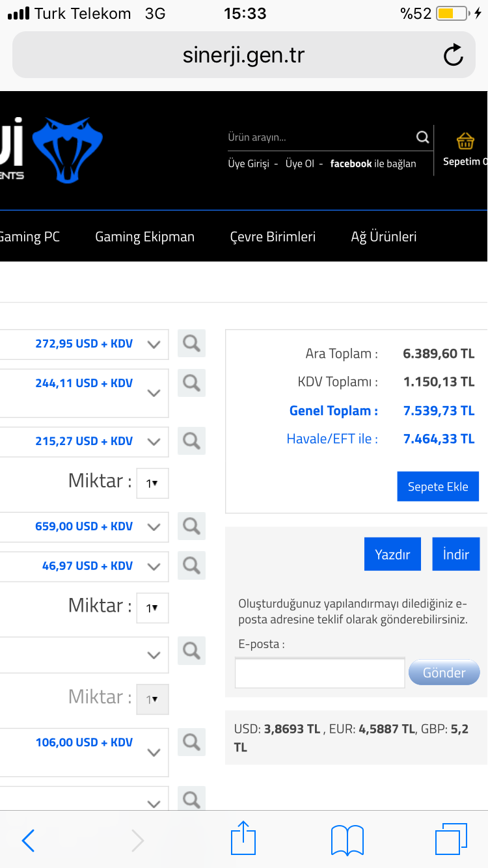Inspect product next to 46,97 USD row

(x=191, y=566)
